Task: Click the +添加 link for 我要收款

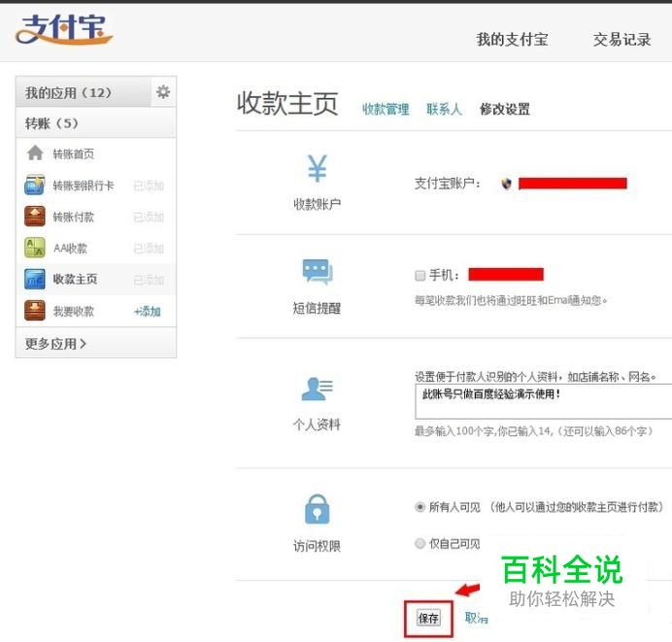Action: point(147,311)
